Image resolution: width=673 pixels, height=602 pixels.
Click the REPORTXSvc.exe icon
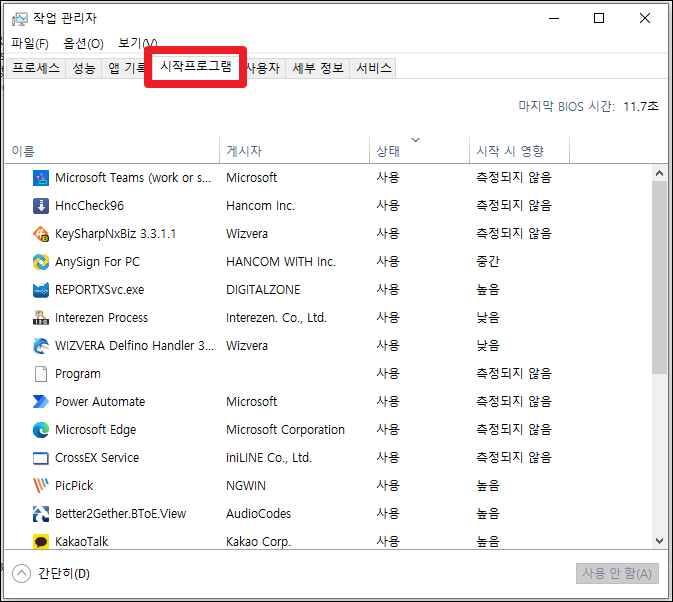41,290
